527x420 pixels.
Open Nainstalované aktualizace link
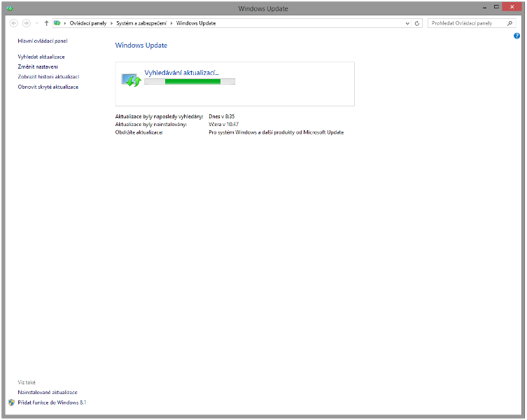[48, 393]
